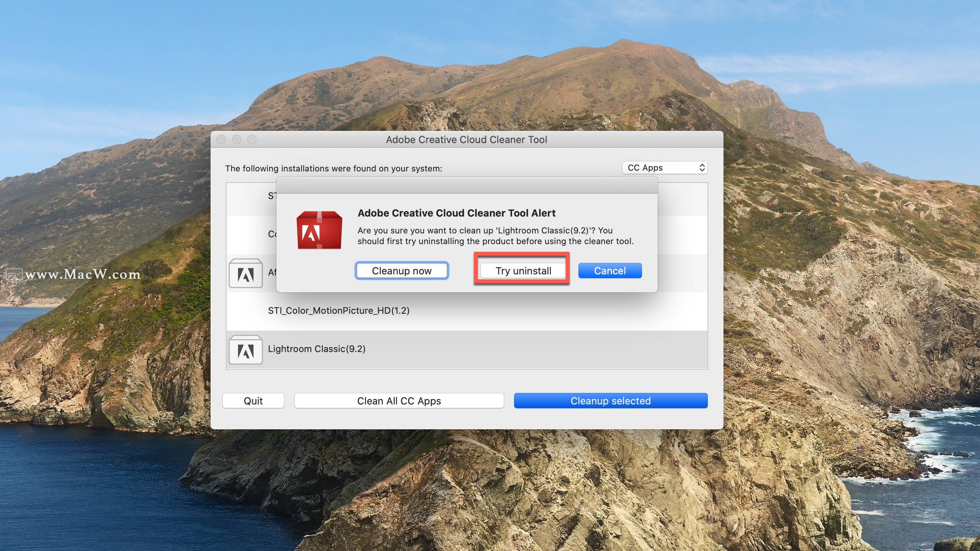Click 'Cancel' to dismiss the alert
Image resolution: width=980 pixels, height=551 pixels.
pyautogui.click(x=610, y=270)
